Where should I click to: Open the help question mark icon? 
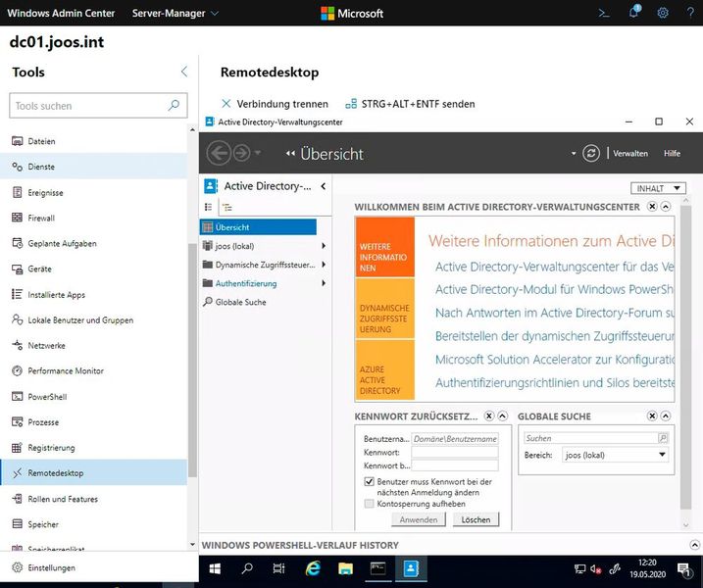(690, 13)
